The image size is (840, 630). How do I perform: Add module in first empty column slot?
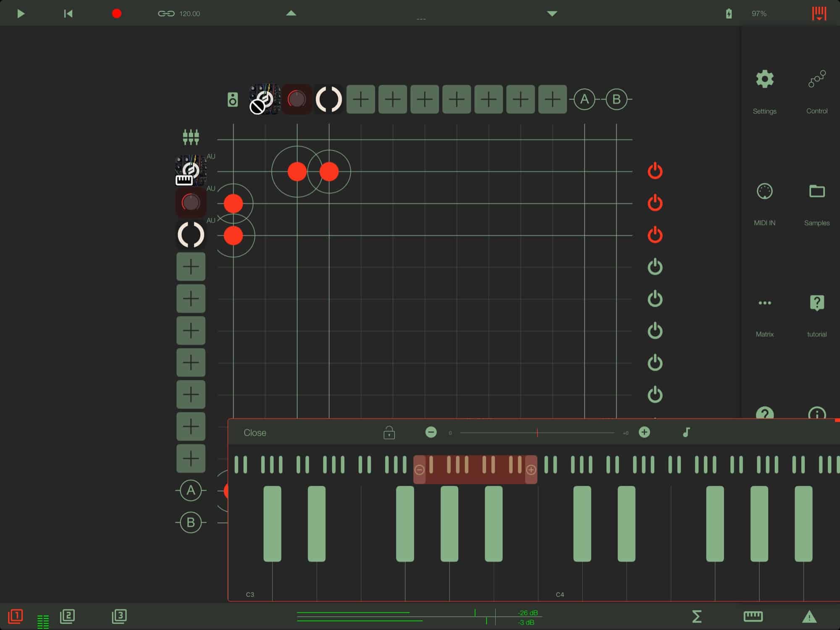point(361,99)
